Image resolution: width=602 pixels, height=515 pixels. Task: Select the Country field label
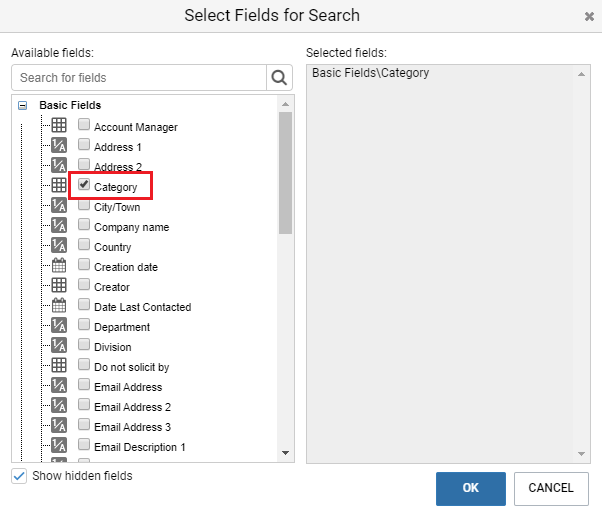[112, 247]
